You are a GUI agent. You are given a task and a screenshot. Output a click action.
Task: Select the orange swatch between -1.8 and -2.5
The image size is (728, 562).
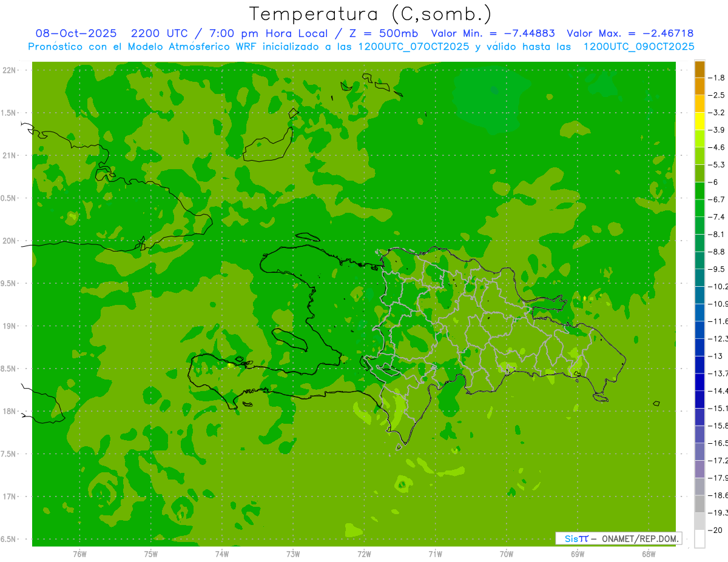click(700, 87)
